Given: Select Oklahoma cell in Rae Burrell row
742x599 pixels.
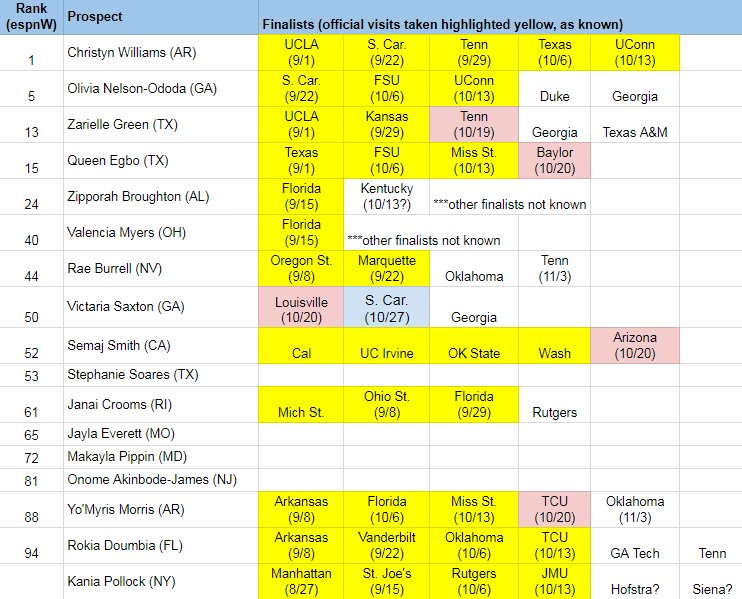Looking at the screenshot, I should 474,268.
